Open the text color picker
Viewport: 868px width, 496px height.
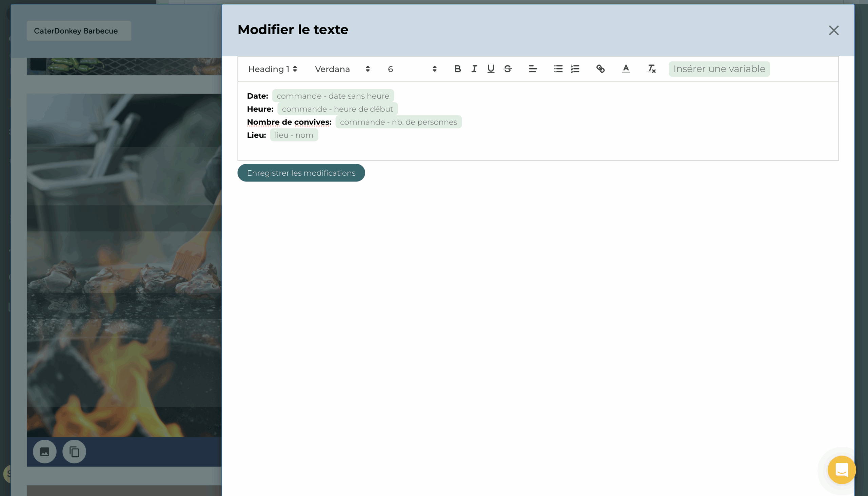(626, 69)
